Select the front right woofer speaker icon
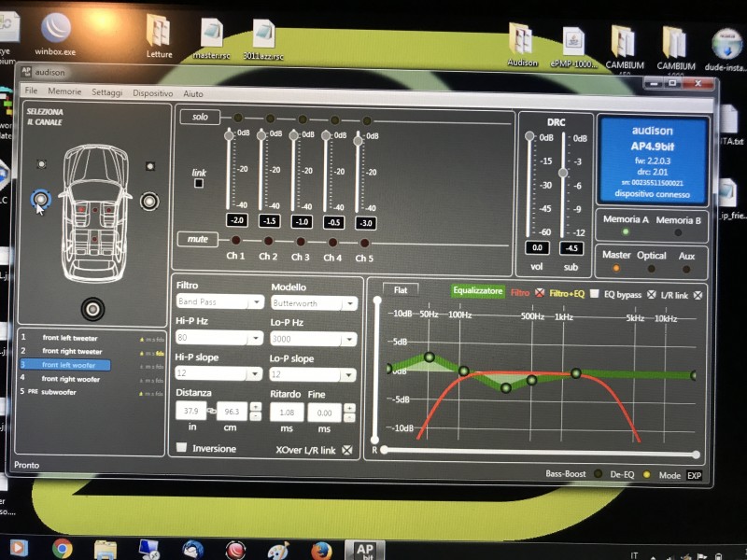The height and width of the screenshot is (560, 747). pos(149,201)
